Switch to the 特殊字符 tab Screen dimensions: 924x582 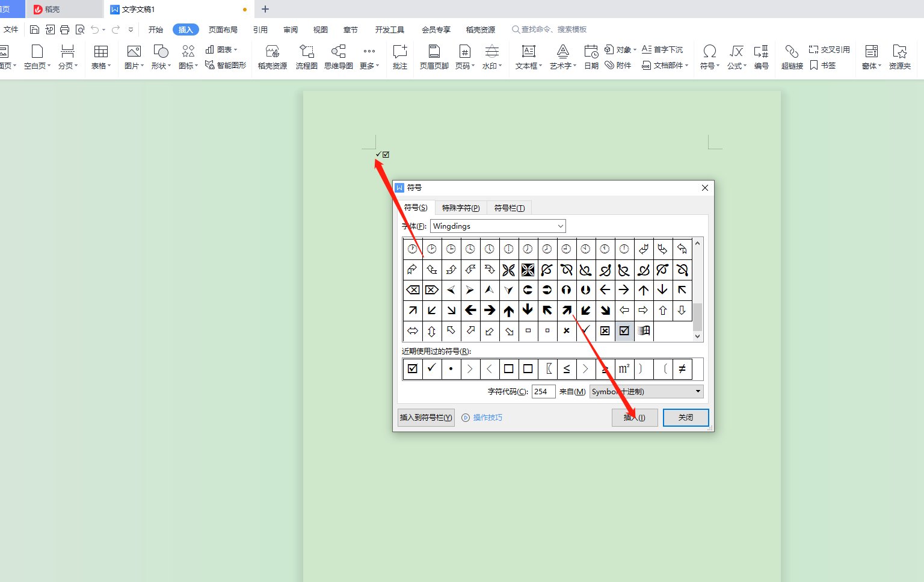pyautogui.click(x=461, y=208)
